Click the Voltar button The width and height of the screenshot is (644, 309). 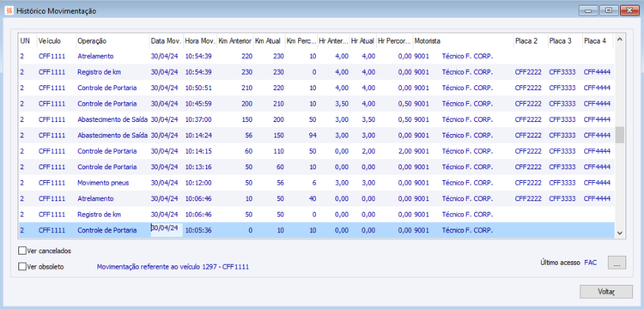point(606,292)
